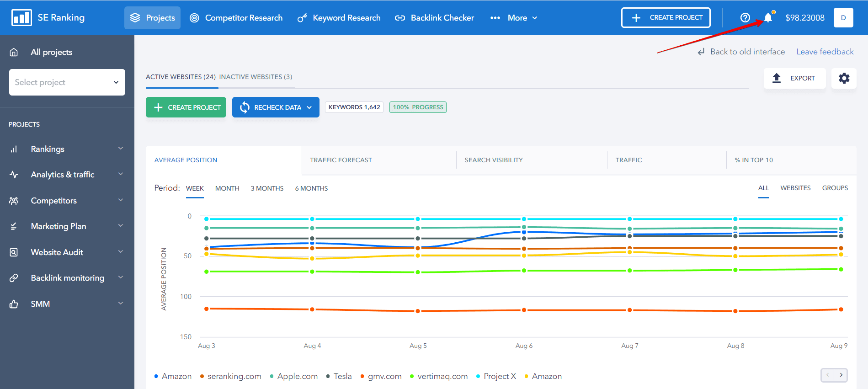Open the Traffic chart tab
This screenshot has height=389, width=868.
click(628, 160)
